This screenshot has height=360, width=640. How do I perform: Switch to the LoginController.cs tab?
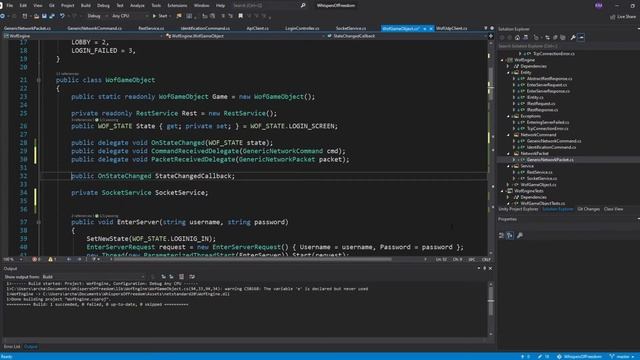click(x=302, y=28)
